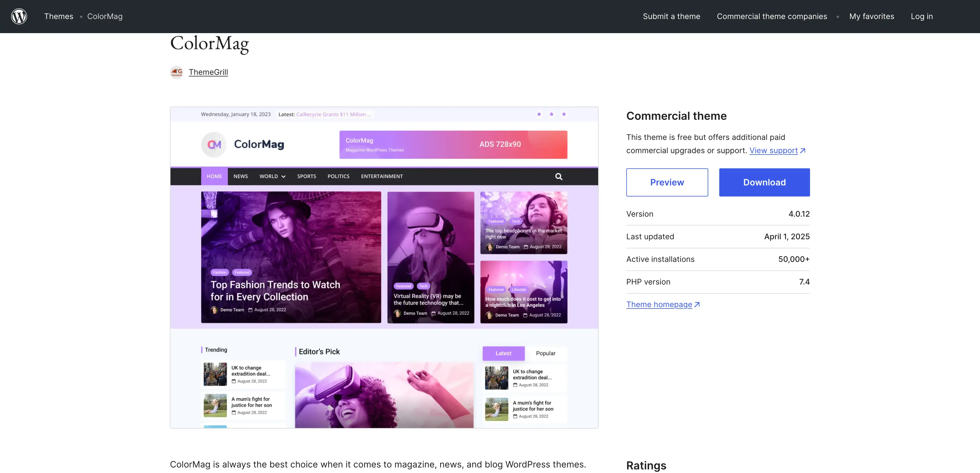Click the View support link
The image size is (980, 473).
(x=773, y=150)
